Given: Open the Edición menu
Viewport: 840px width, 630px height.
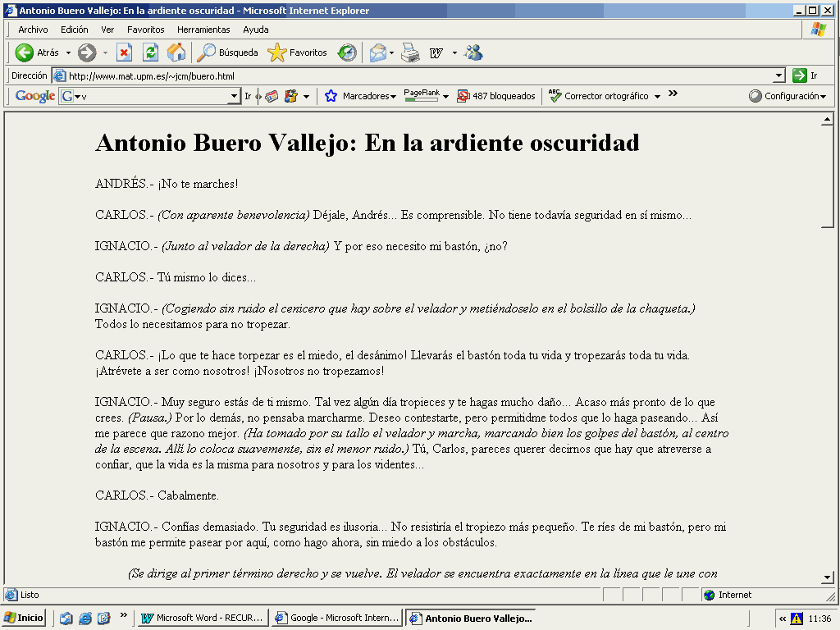Looking at the screenshot, I should click(x=74, y=30).
